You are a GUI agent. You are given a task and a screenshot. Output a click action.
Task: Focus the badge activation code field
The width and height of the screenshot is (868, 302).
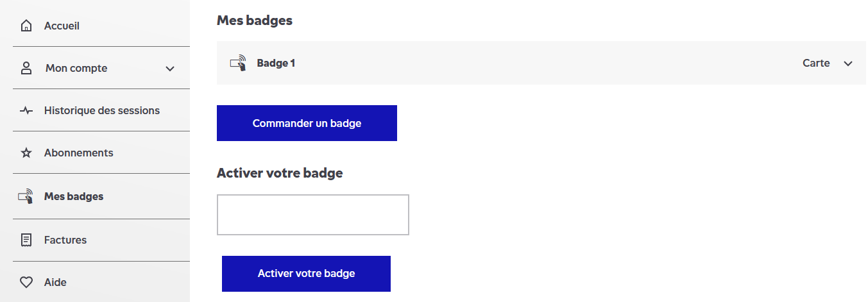click(x=313, y=215)
